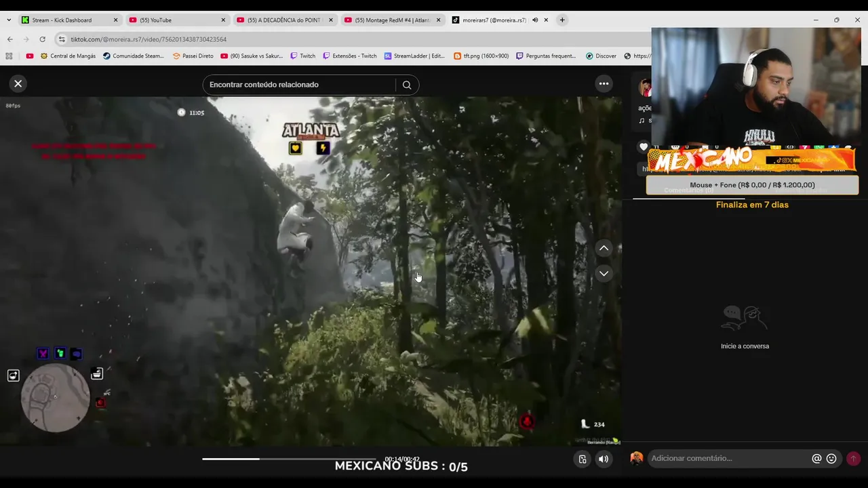
Task: Close the 'Montage RedM #4' tab
Action: pos(438,20)
